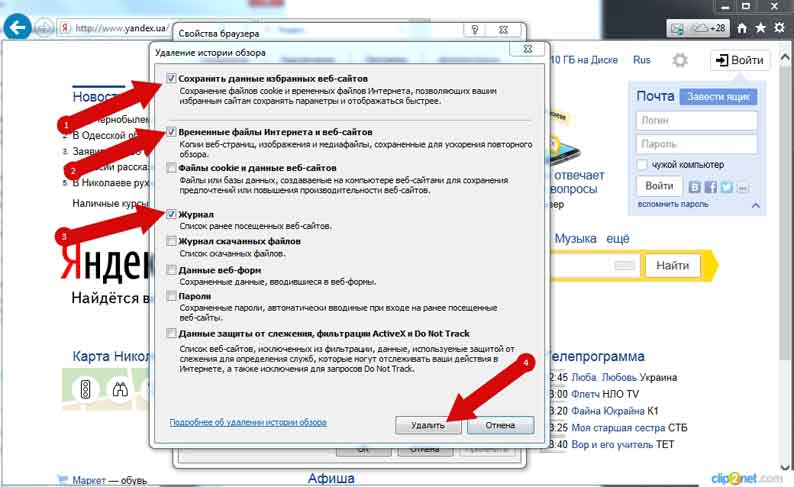Click Войти button at page top
Image resolution: width=794 pixels, height=487 pixels.
point(740,60)
